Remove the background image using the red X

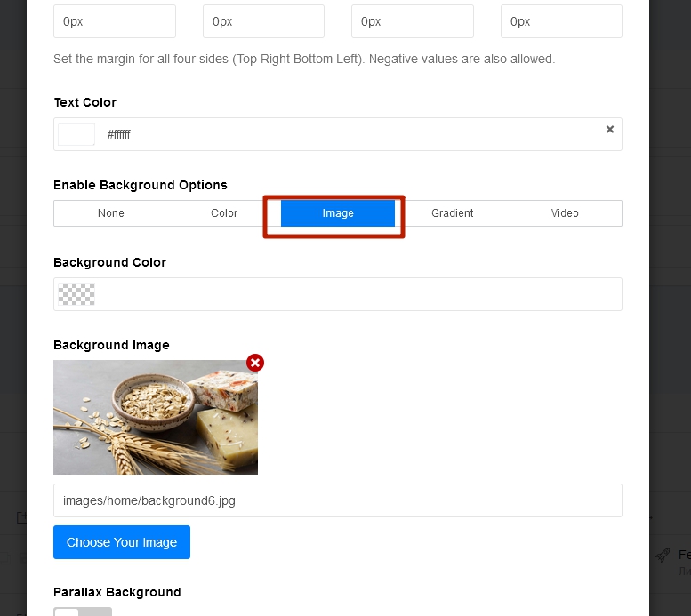[x=255, y=363]
